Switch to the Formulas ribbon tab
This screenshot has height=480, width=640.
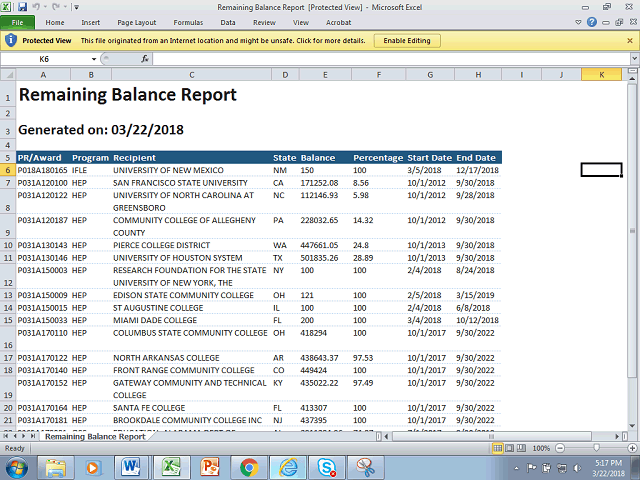click(189, 21)
